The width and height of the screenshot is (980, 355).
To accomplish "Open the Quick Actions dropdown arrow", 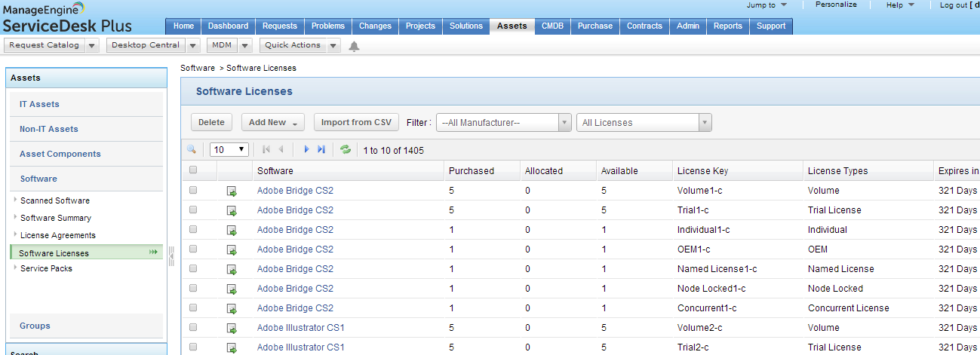I will coord(333,45).
